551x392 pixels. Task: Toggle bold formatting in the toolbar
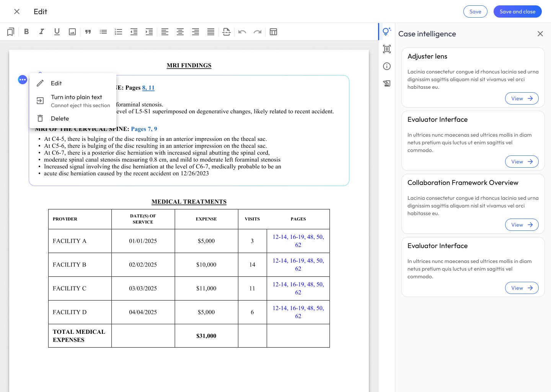click(26, 32)
